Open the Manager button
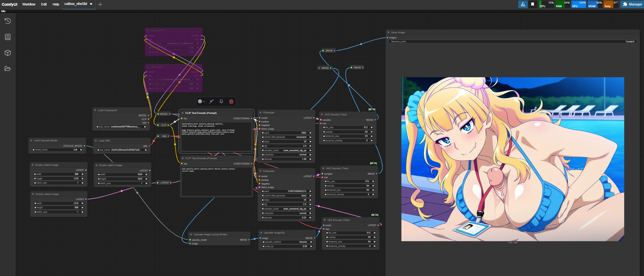The height and width of the screenshot is (276, 644). [x=632, y=4]
